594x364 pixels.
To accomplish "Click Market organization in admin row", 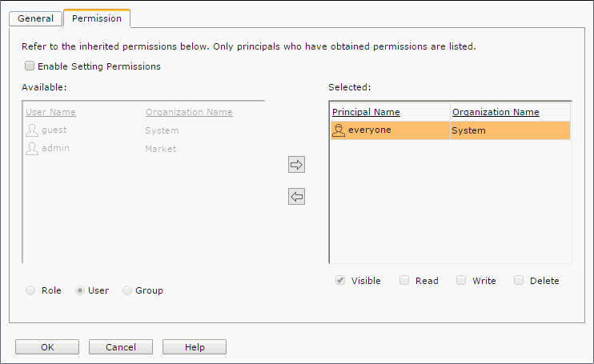I will click(161, 149).
